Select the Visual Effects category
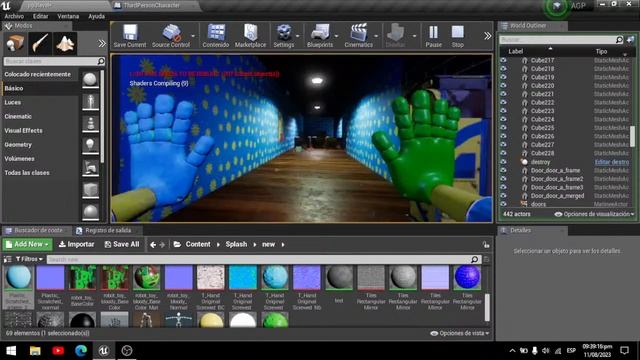 click(23, 131)
